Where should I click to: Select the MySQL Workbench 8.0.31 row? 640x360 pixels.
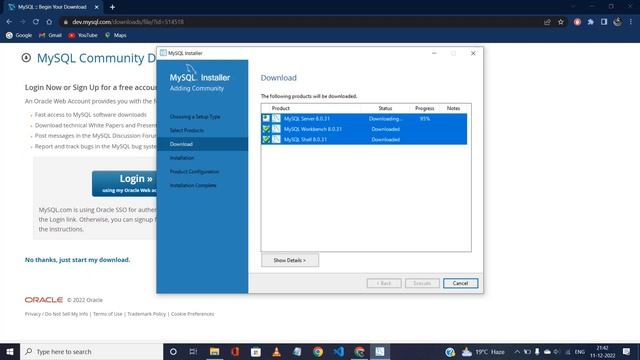point(364,129)
